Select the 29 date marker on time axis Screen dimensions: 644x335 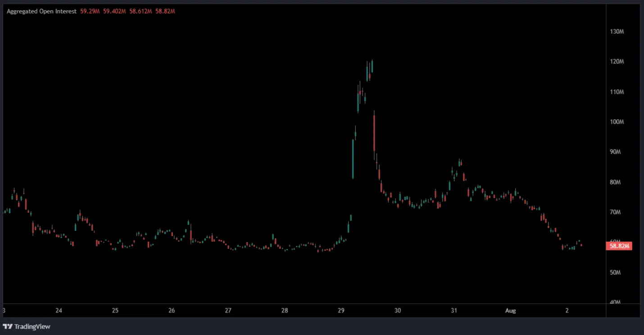coord(341,311)
